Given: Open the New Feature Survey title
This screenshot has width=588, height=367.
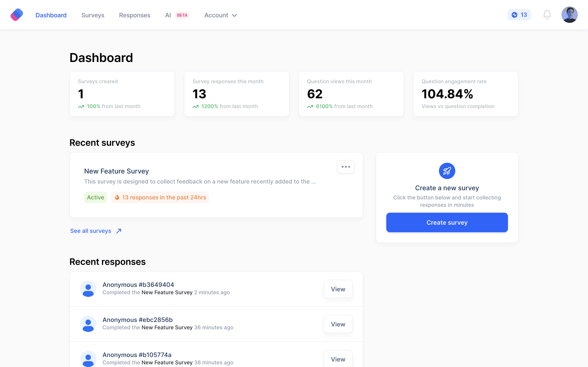Looking at the screenshot, I should tap(116, 171).
